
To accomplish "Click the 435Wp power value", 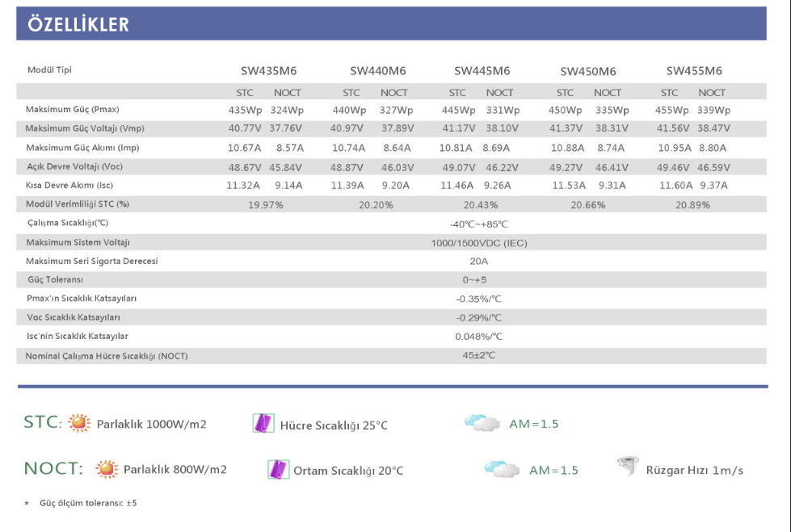I will coord(245,110).
